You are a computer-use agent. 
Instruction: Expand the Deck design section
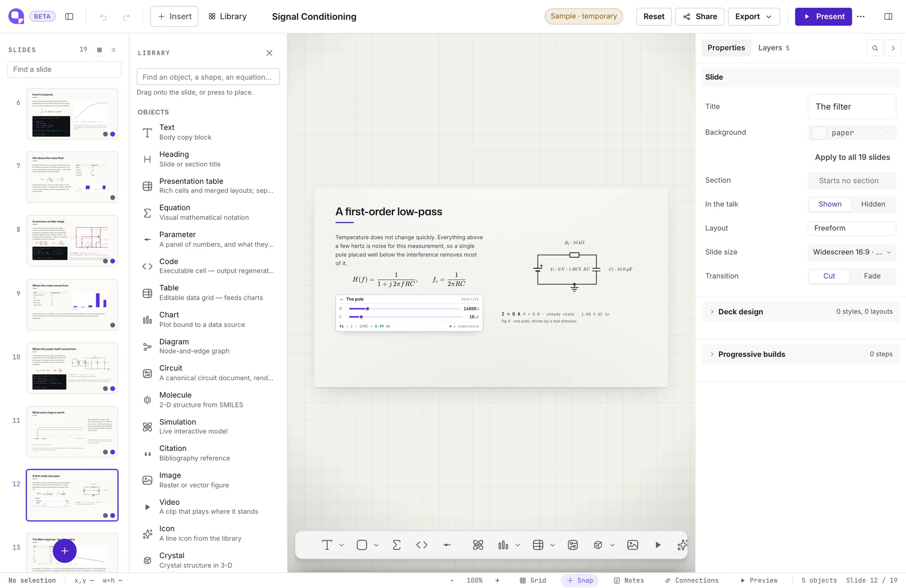point(800,311)
